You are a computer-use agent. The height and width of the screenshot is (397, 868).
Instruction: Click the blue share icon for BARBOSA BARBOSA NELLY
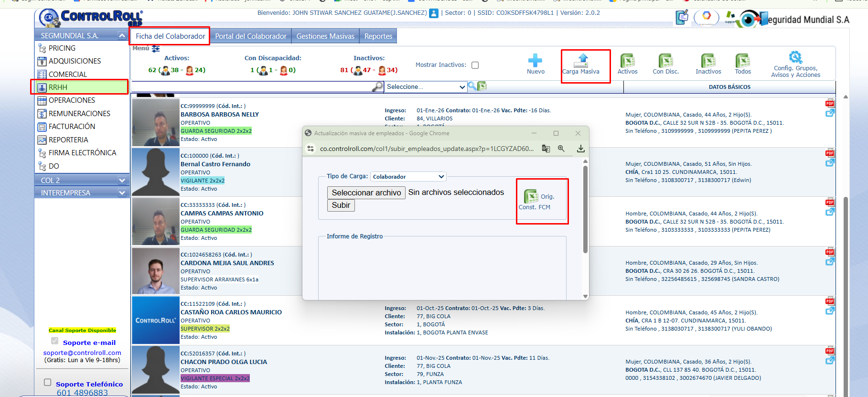tap(830, 113)
